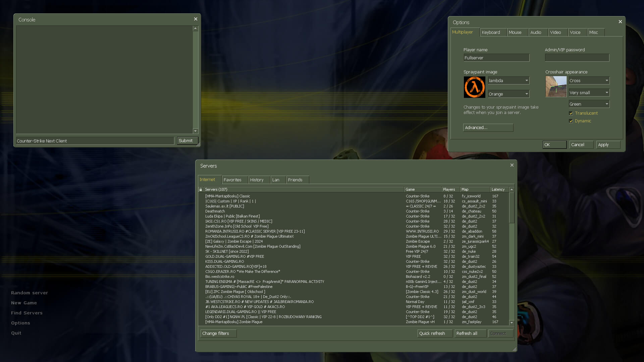This screenshot has height=362, width=644.
Task: Toggle the Translucent crosshair checkbox
Action: (571, 113)
